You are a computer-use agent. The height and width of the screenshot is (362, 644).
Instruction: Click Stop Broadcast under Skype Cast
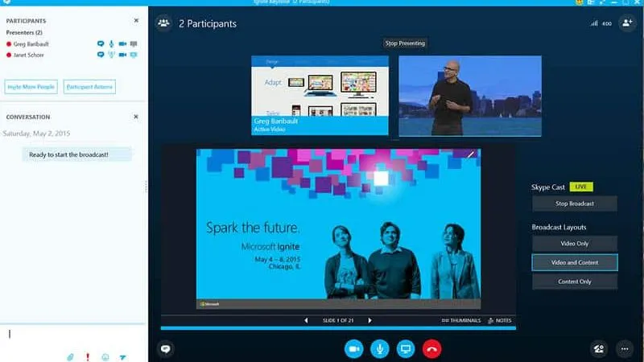point(575,204)
